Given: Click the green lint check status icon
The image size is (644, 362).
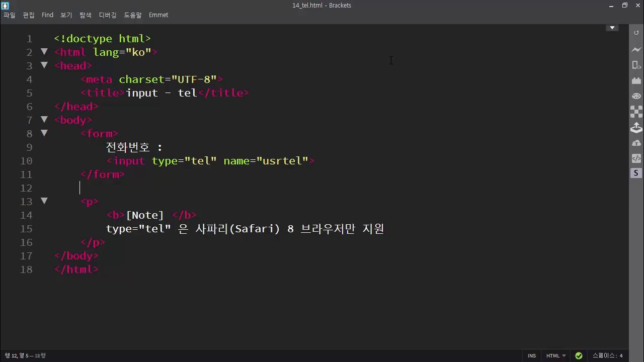Looking at the screenshot, I should tap(579, 355).
